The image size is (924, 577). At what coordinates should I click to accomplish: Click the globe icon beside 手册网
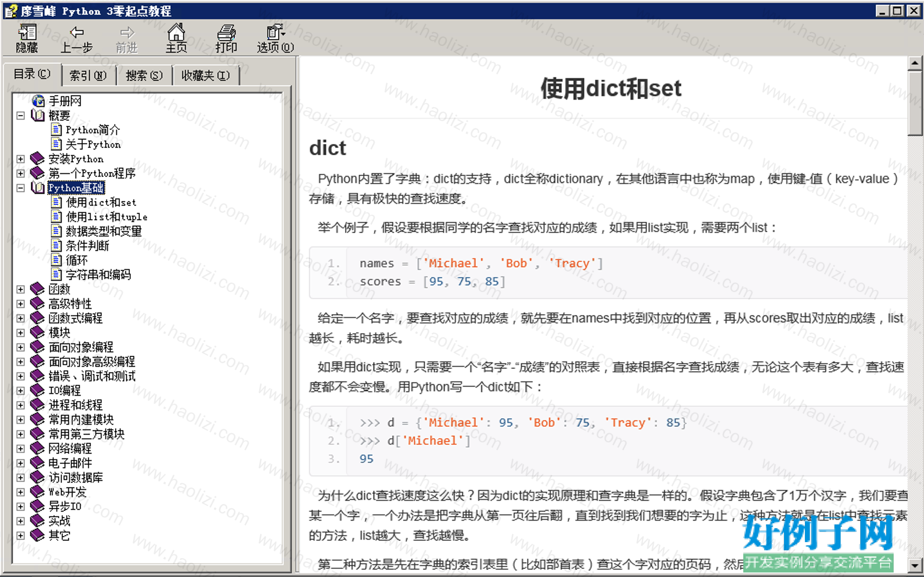[x=38, y=101]
